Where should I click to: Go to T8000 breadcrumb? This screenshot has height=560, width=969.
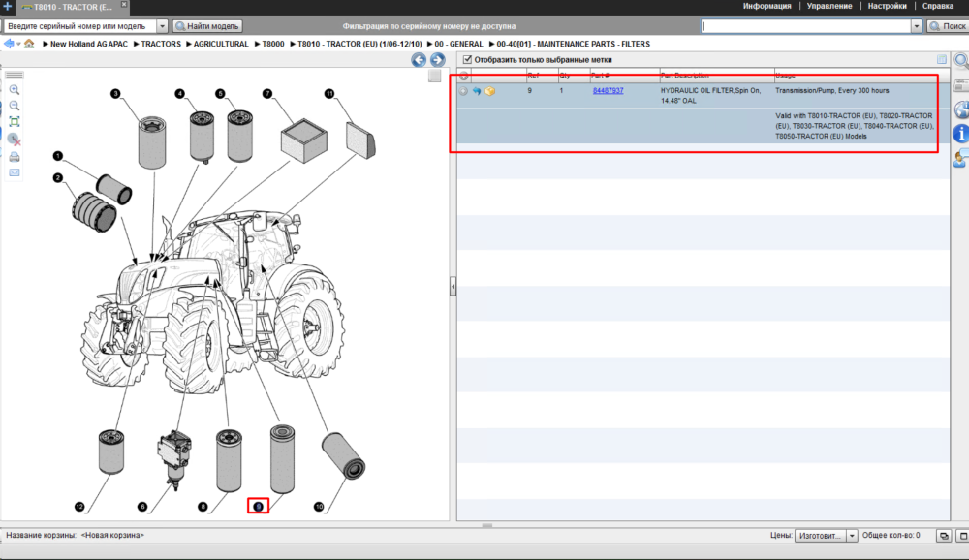pos(273,44)
